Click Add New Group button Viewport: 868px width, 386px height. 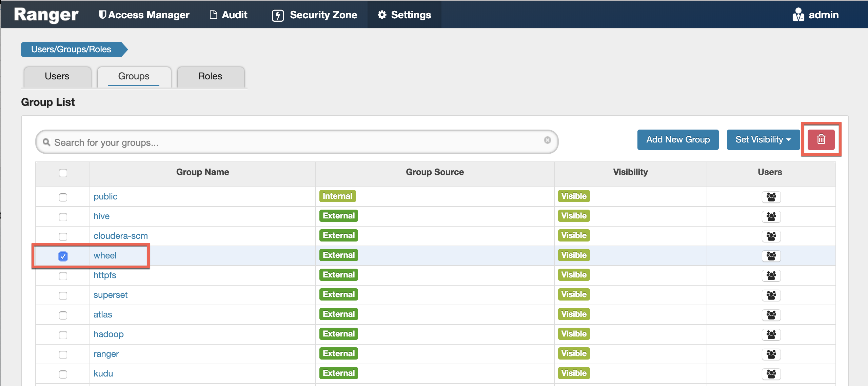[678, 140]
